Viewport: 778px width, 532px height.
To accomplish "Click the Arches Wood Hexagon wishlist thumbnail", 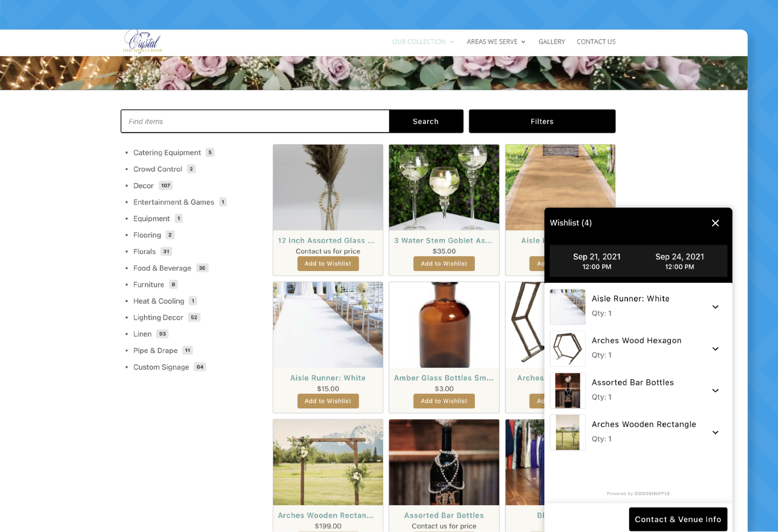I will 567,349.
